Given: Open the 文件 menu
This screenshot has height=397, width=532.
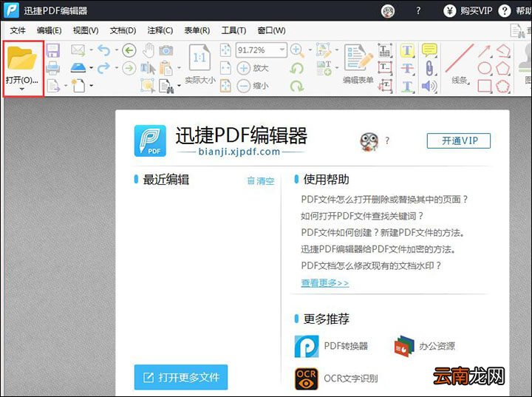Looking at the screenshot, I should pyautogui.click(x=18, y=30).
